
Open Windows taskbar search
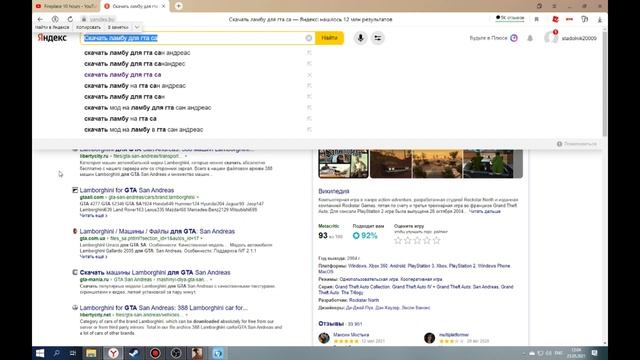[x=56, y=353]
